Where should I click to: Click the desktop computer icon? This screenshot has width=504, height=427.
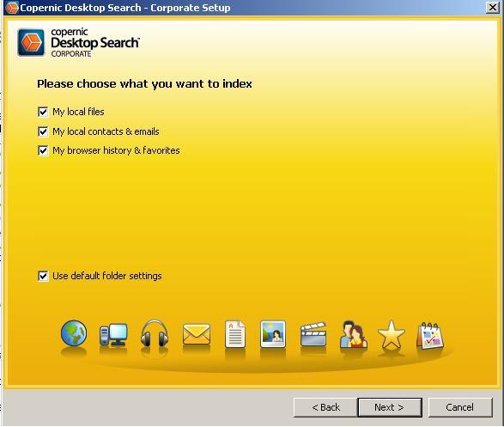pos(113,335)
